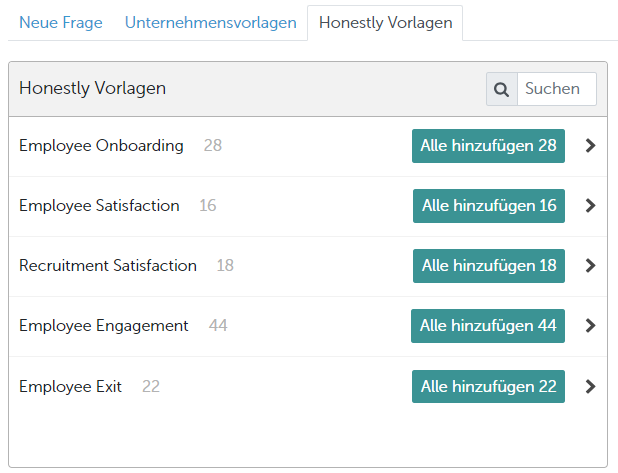
Task: Add all 18 Recruitment Satisfaction questions
Action: coord(488,265)
